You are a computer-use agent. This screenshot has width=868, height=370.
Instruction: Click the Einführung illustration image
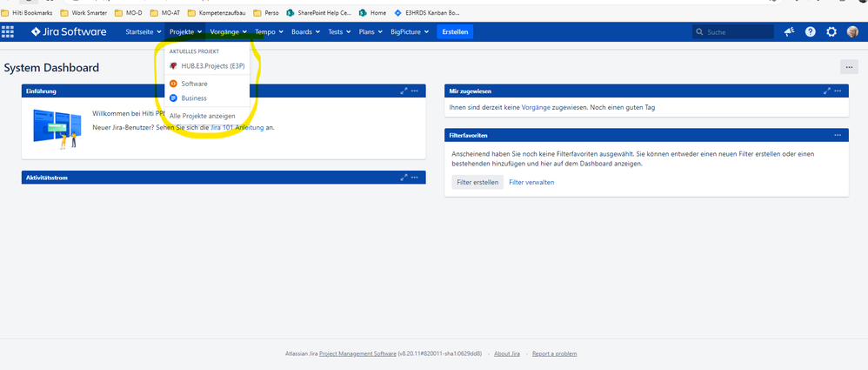pos(56,129)
